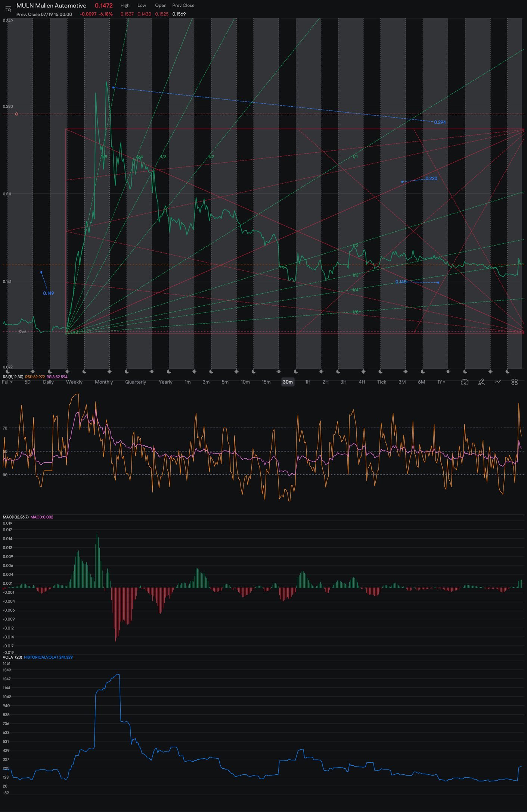This screenshot has height=812, width=527.
Task: Click the 0.211 price axis label
Action: click(x=7, y=194)
